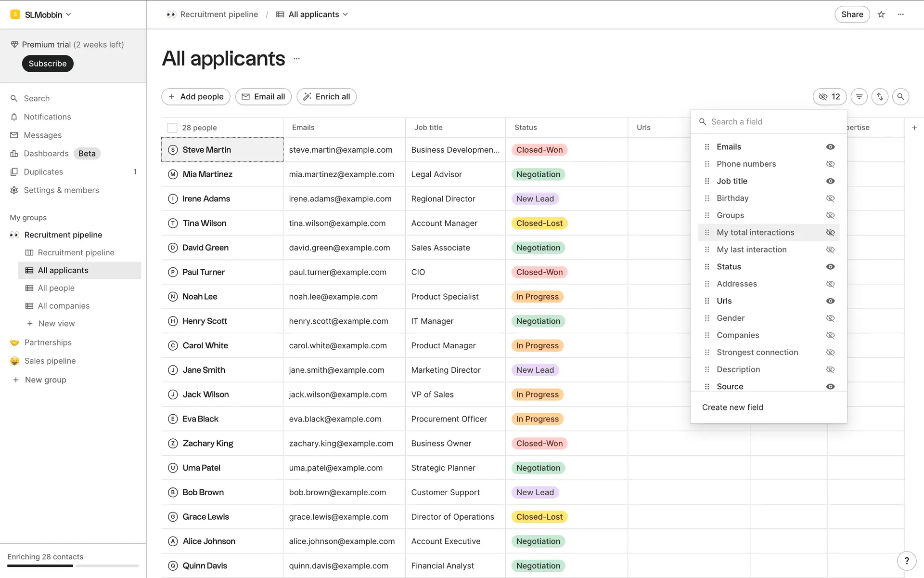The image size is (924, 578).
Task: Open the hidden fields button showing 12
Action: (829, 97)
